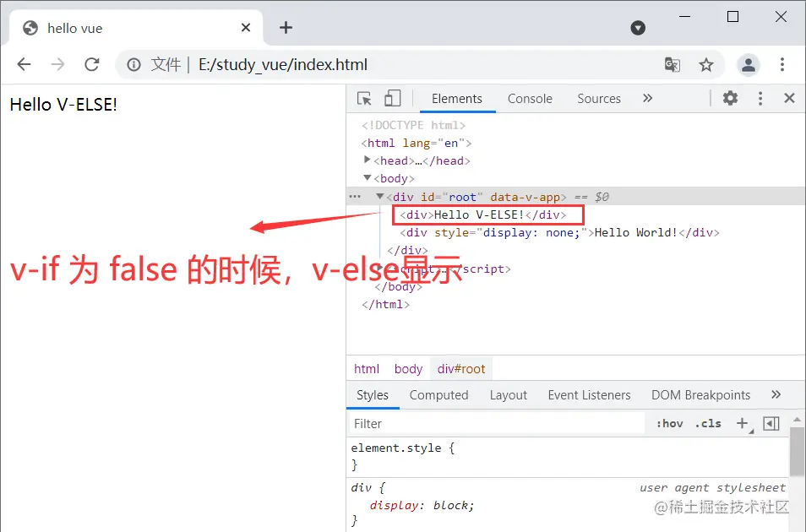Open the Computed styles tab

click(439, 394)
